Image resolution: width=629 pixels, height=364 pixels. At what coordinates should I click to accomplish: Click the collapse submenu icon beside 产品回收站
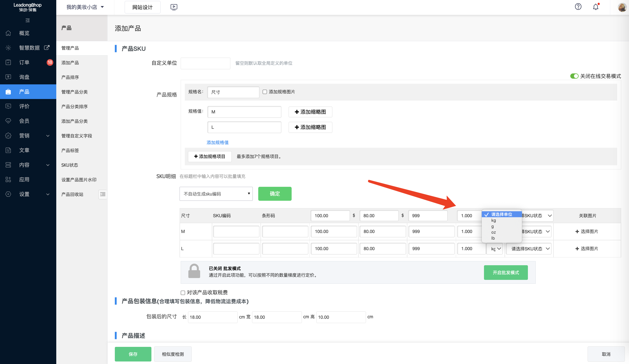click(103, 194)
